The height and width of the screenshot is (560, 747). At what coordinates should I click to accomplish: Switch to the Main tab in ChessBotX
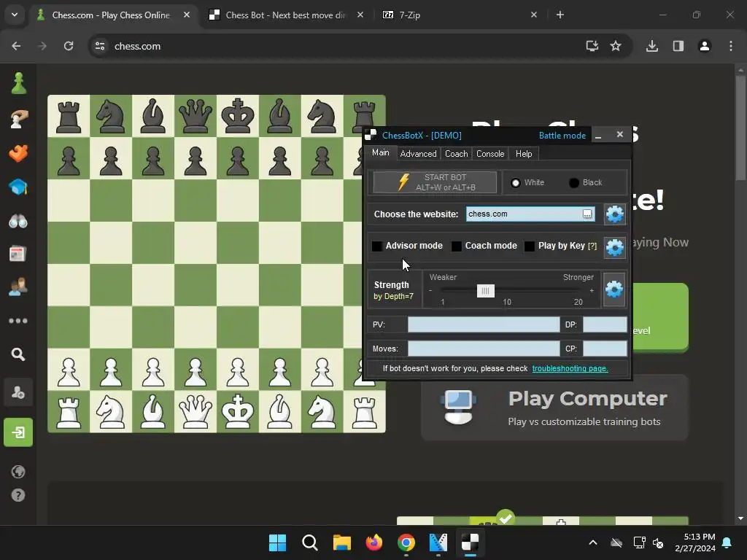click(x=381, y=152)
